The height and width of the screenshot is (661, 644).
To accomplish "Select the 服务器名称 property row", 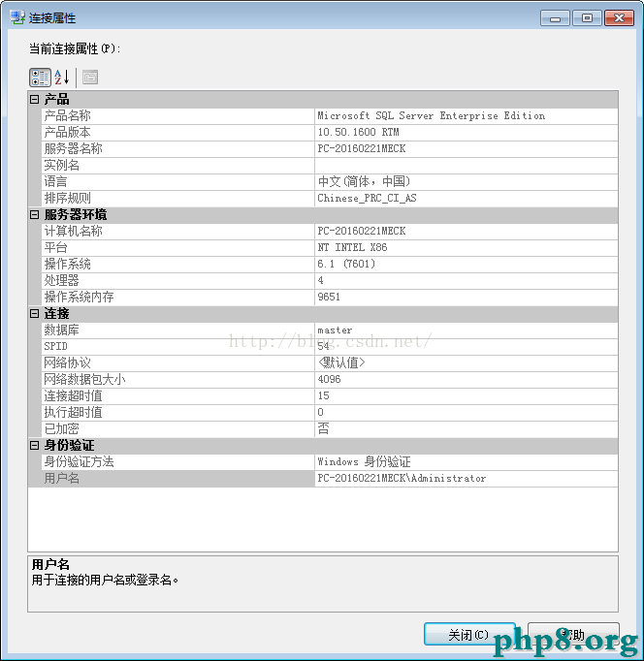I will pos(330,149).
